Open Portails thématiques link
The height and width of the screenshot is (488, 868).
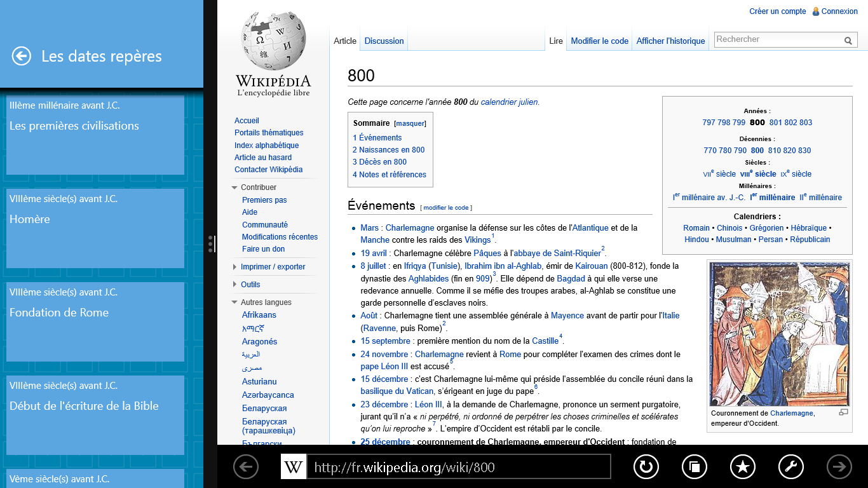click(269, 133)
